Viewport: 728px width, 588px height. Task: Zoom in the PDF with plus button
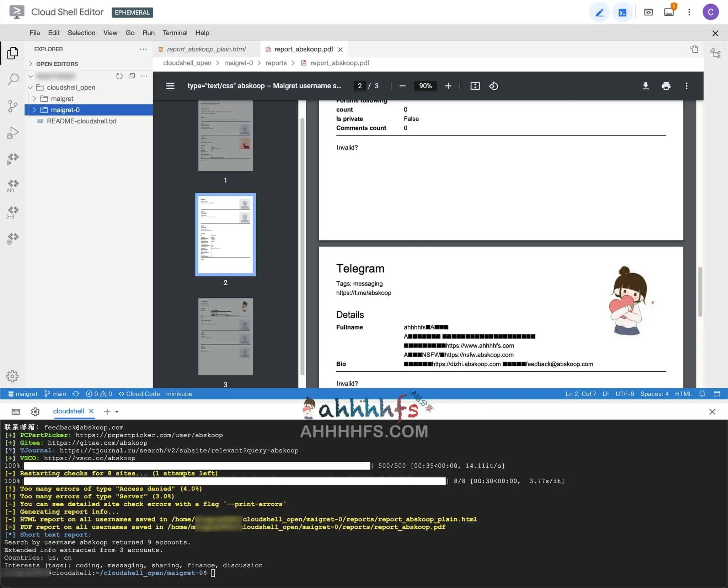[x=448, y=86]
